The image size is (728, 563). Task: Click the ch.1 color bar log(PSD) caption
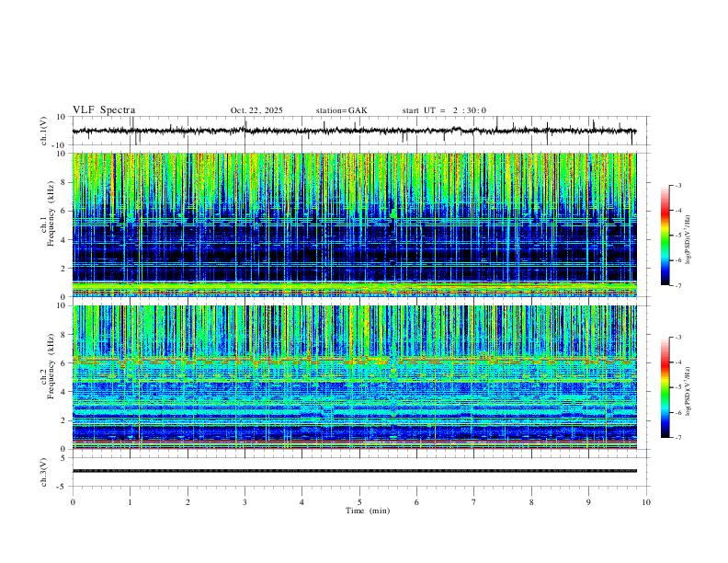click(x=688, y=240)
